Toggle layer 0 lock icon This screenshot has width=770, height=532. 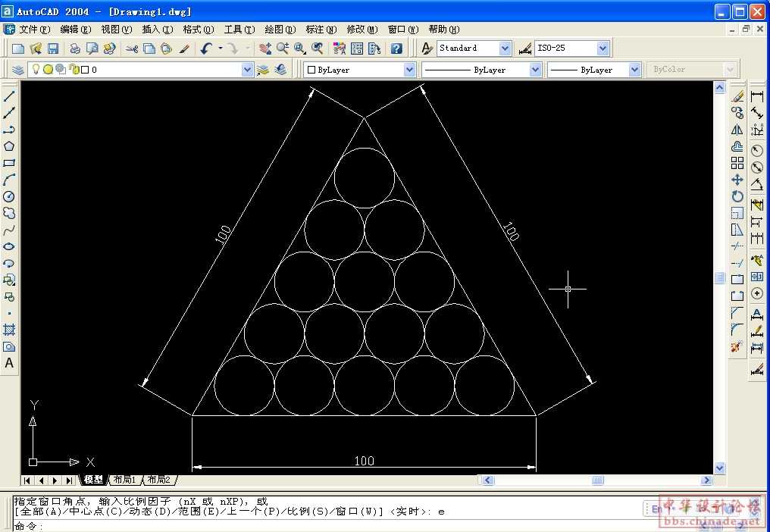(74, 70)
